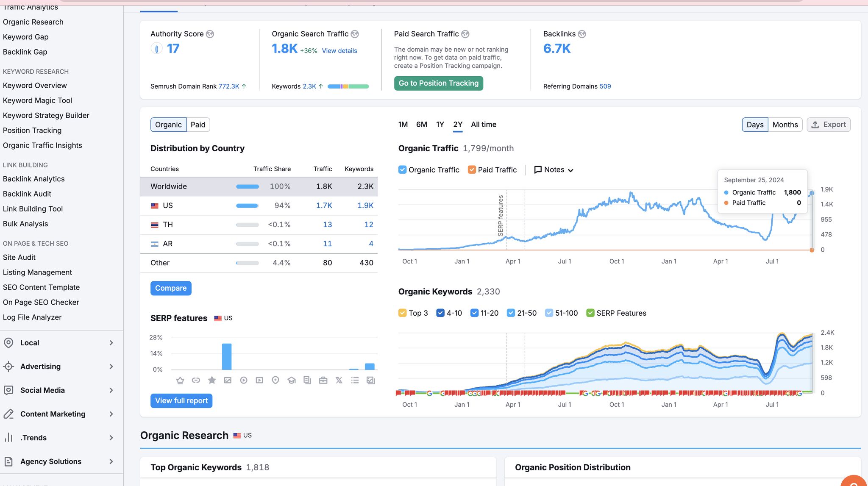Open the Notes dropdown
Image resolution: width=868 pixels, height=486 pixels.
[x=554, y=169]
